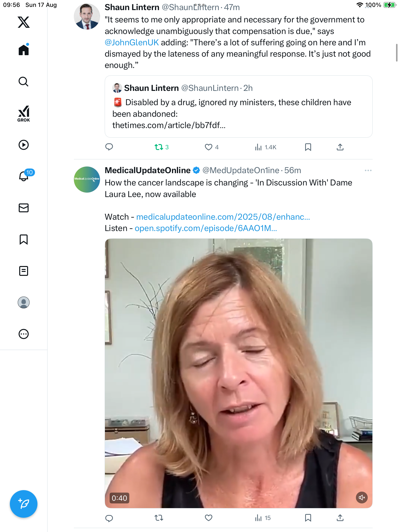Open the medicalupdateonline.com watch link
The width and height of the screenshot is (399, 532).
223,217
